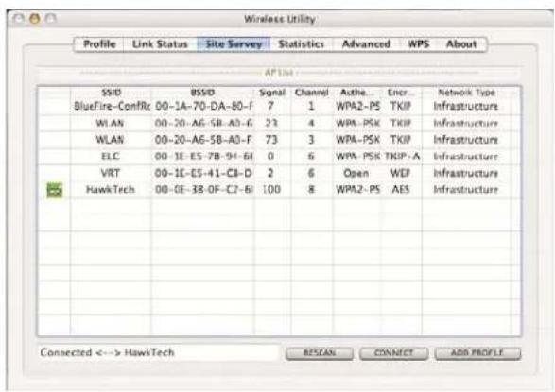Click Infrastructure in the HawkTech row
Screen dimensions: 555x392
(466, 190)
